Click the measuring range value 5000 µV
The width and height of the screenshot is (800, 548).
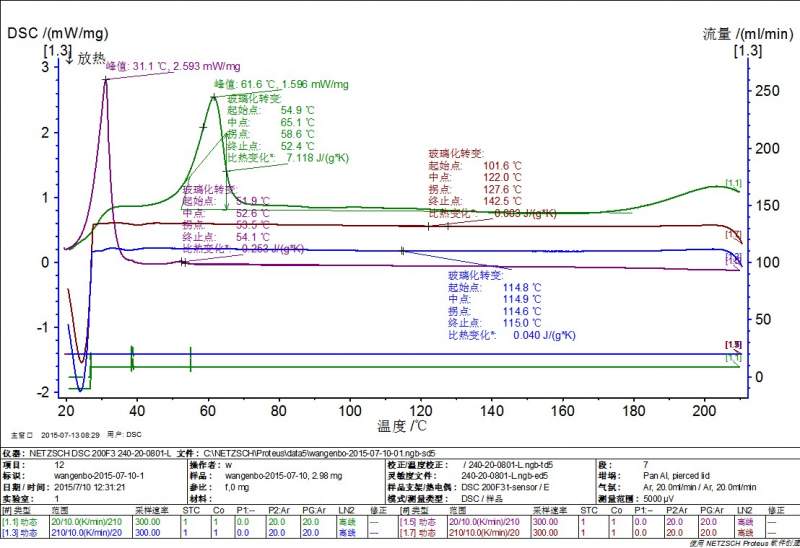tap(659, 499)
